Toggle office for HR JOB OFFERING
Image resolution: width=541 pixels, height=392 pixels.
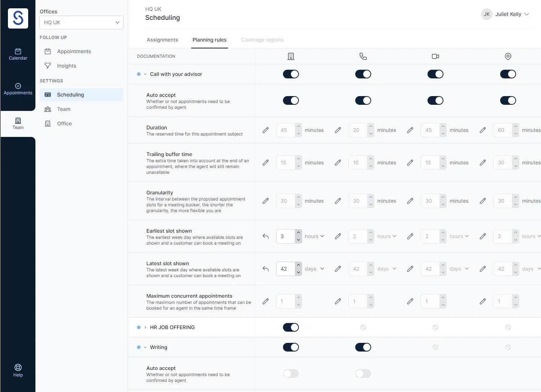point(291,327)
